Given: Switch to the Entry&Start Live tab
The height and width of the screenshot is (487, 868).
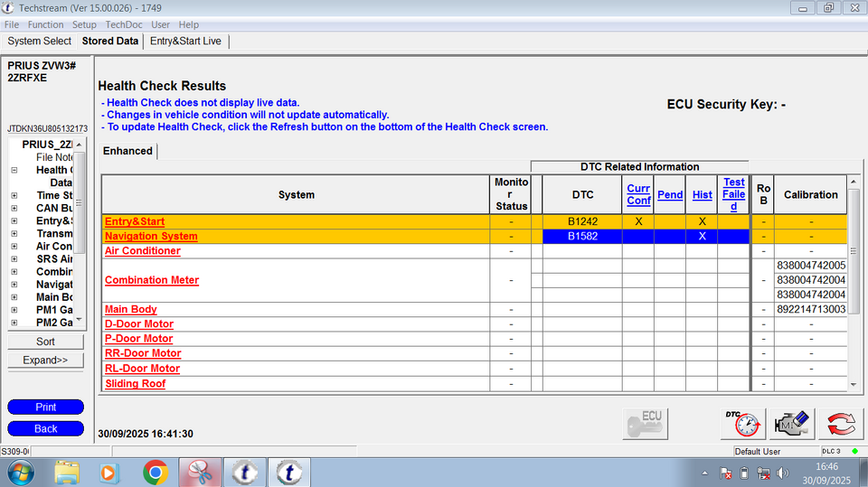Looking at the screenshot, I should [185, 41].
